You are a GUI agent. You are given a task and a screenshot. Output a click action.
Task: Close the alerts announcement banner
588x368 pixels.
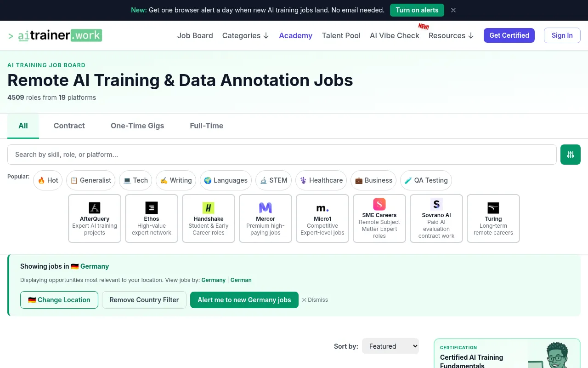453,10
